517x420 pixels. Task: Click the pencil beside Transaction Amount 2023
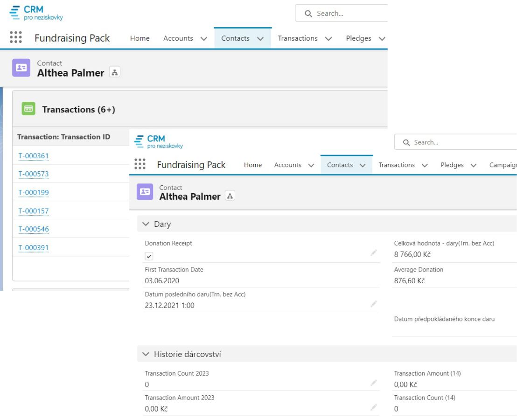pos(373,407)
